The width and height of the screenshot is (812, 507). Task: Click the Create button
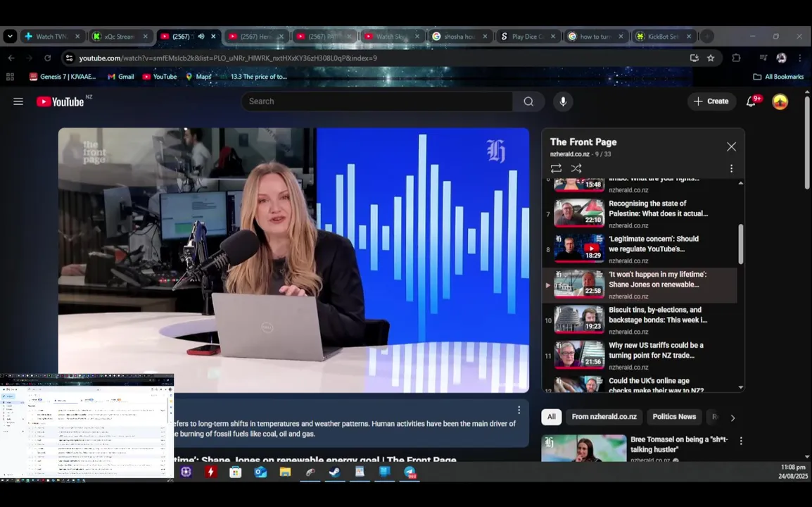point(711,101)
